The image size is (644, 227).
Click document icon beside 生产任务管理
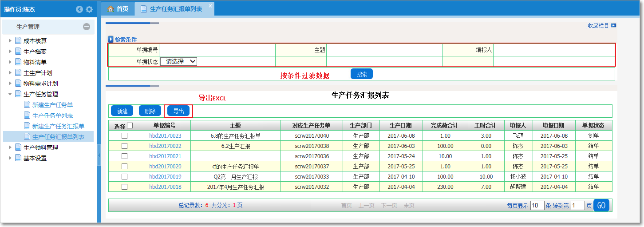tap(18, 94)
